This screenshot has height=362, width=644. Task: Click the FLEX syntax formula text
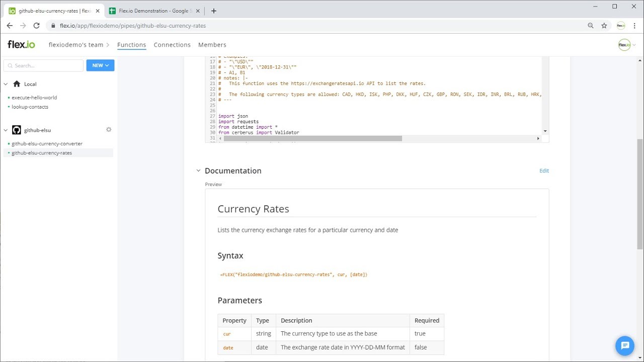[294, 275]
